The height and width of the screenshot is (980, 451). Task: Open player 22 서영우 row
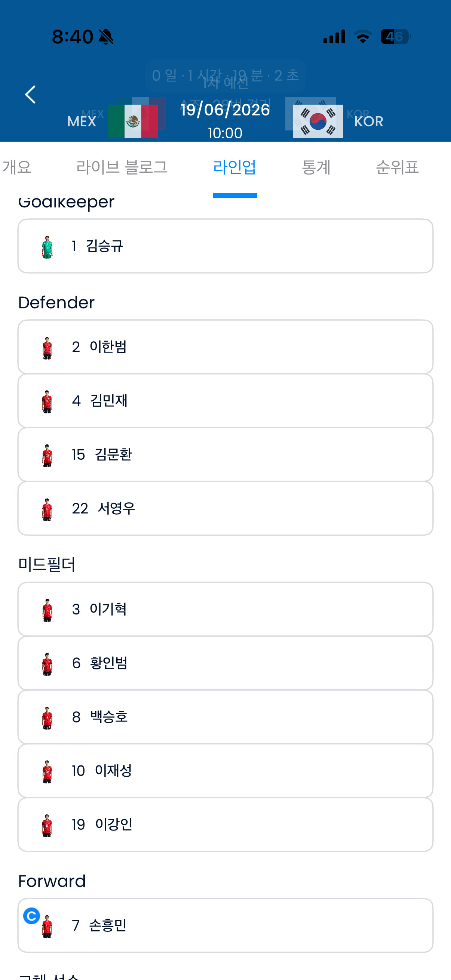[x=225, y=508]
